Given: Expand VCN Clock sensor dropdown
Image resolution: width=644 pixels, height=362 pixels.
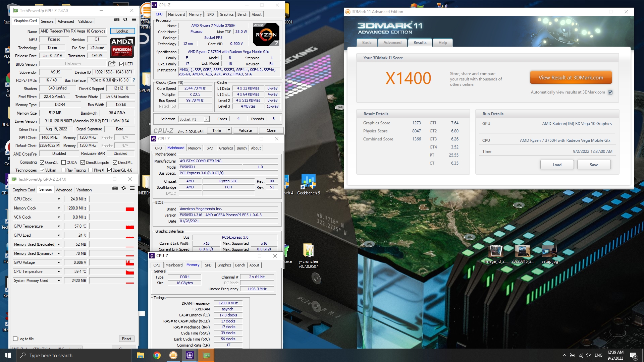Looking at the screenshot, I should tap(59, 217).
